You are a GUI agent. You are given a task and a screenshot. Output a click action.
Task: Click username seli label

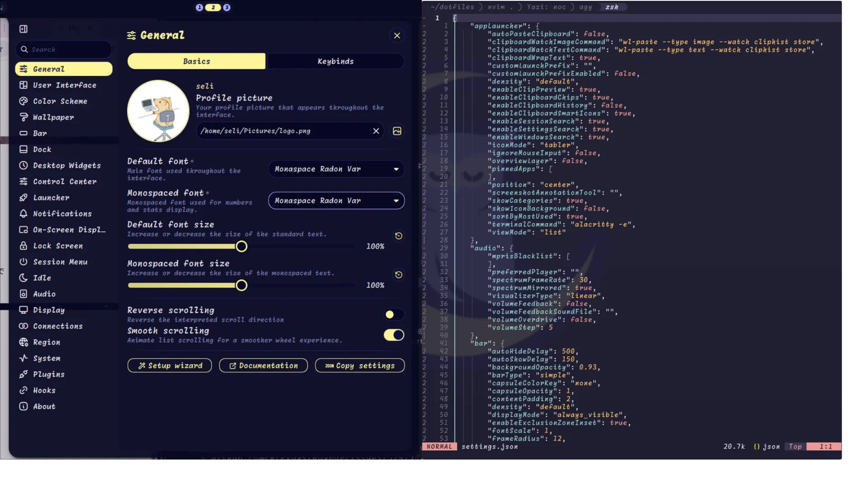tap(205, 86)
